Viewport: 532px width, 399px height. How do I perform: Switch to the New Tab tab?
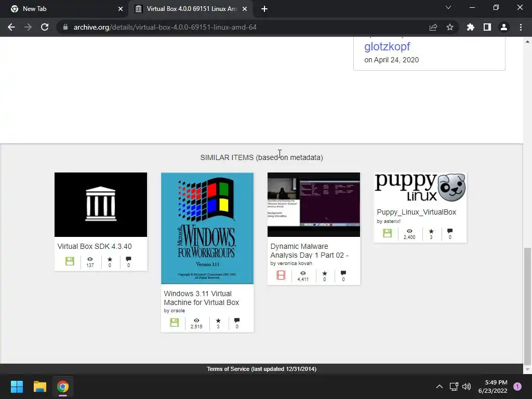pos(64,9)
